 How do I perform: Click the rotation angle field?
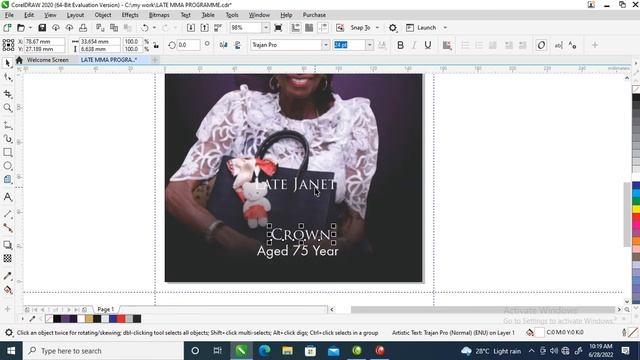188,45
